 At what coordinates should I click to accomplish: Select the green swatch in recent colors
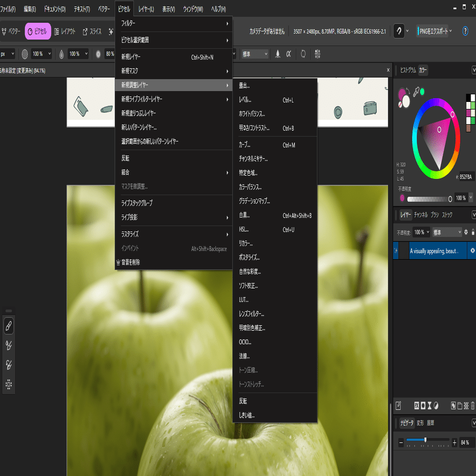tap(473, 121)
